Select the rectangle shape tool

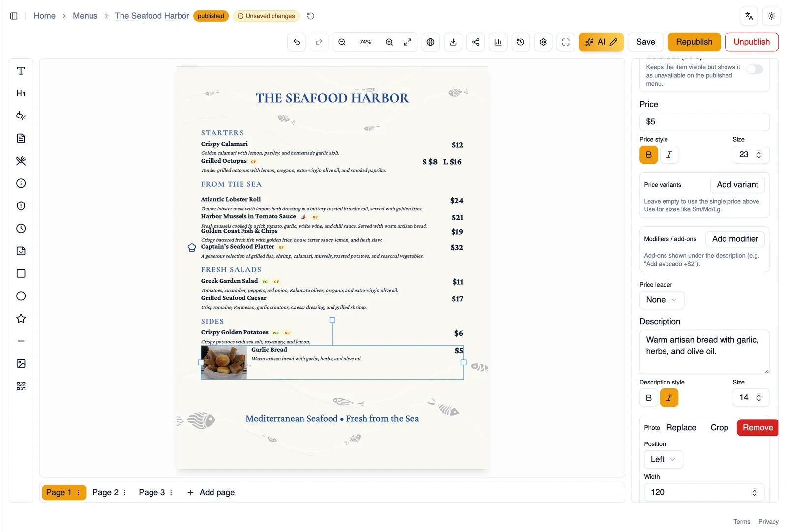click(21, 273)
